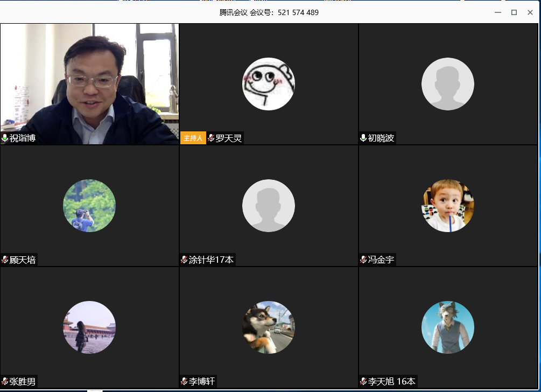Screen dimensions: 541x392
Task: Click muted microphone icon for 顾天培
Action: 5,260
